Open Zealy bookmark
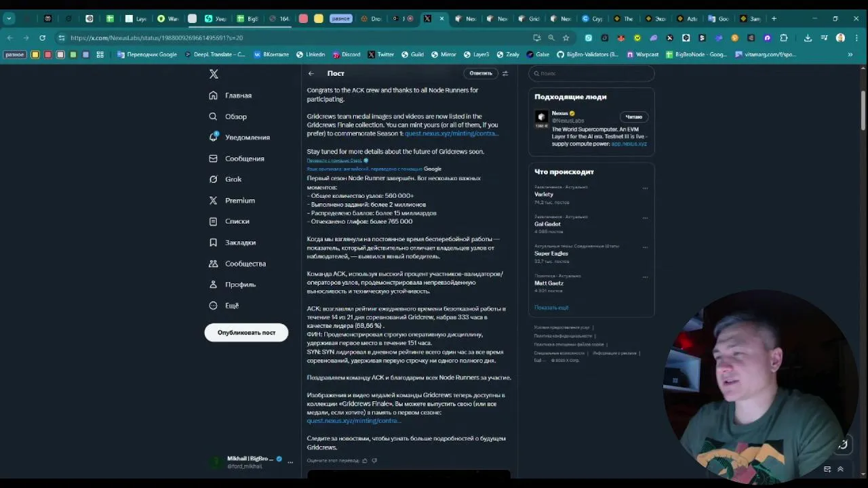 (508, 54)
